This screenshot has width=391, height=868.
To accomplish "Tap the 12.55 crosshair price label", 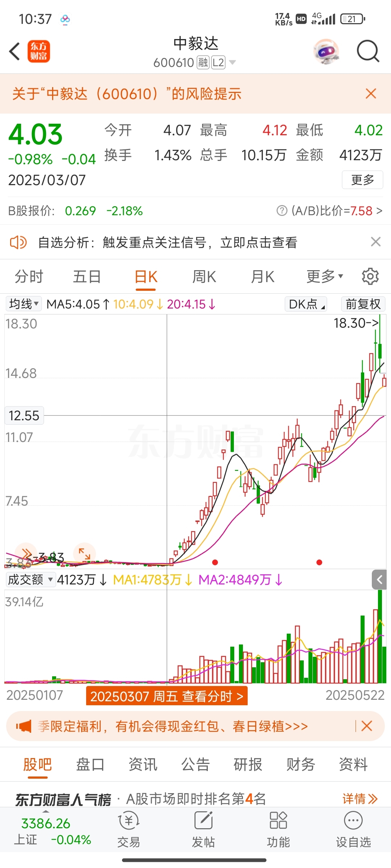I will (24, 416).
